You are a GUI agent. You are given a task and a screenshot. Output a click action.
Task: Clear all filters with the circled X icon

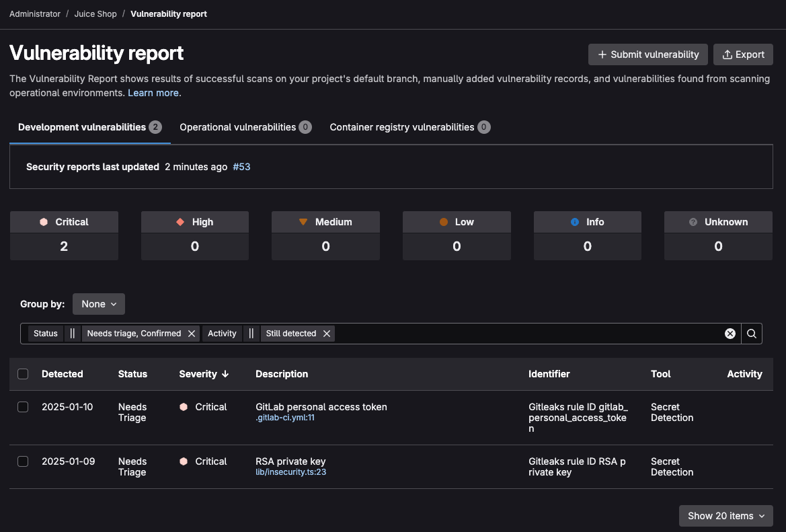point(730,333)
